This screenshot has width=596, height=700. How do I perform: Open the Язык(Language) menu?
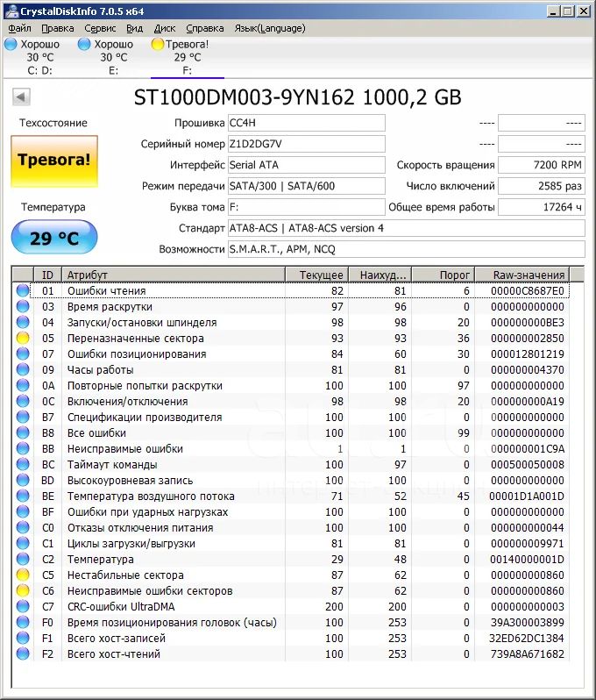pyautogui.click(x=270, y=29)
